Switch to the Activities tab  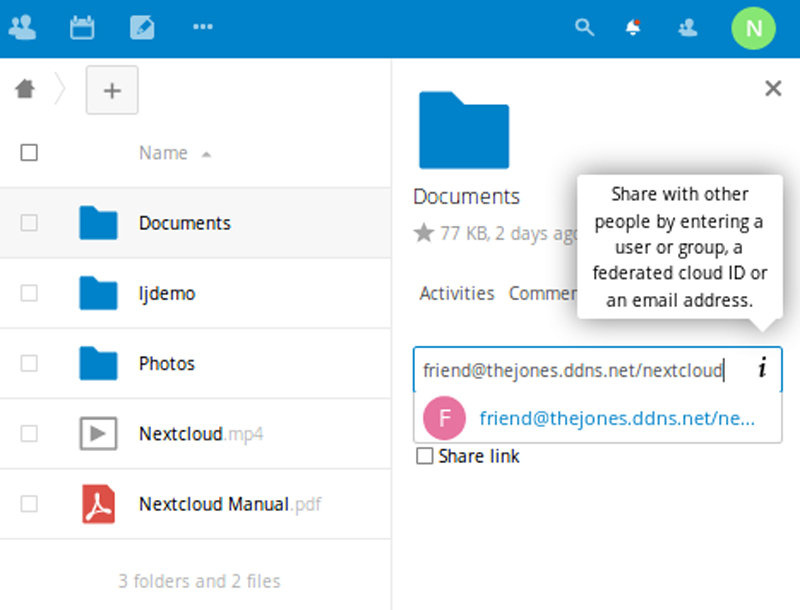click(x=456, y=293)
